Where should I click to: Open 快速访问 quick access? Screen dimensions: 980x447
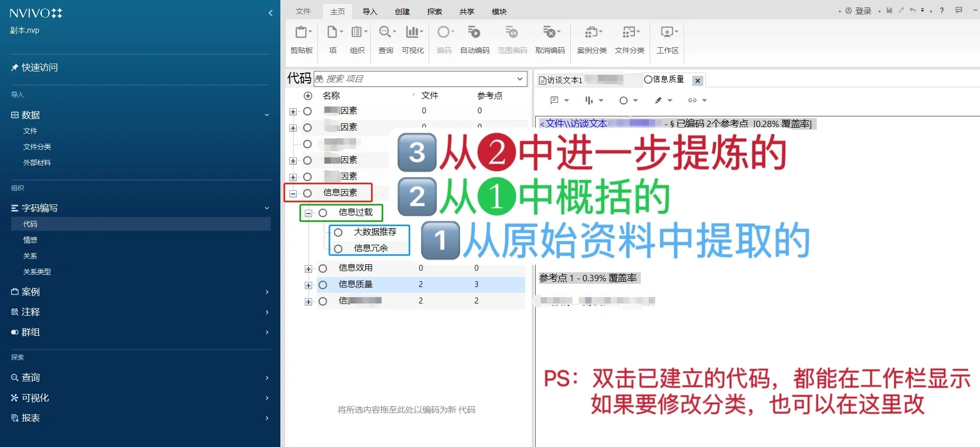pyautogui.click(x=40, y=67)
